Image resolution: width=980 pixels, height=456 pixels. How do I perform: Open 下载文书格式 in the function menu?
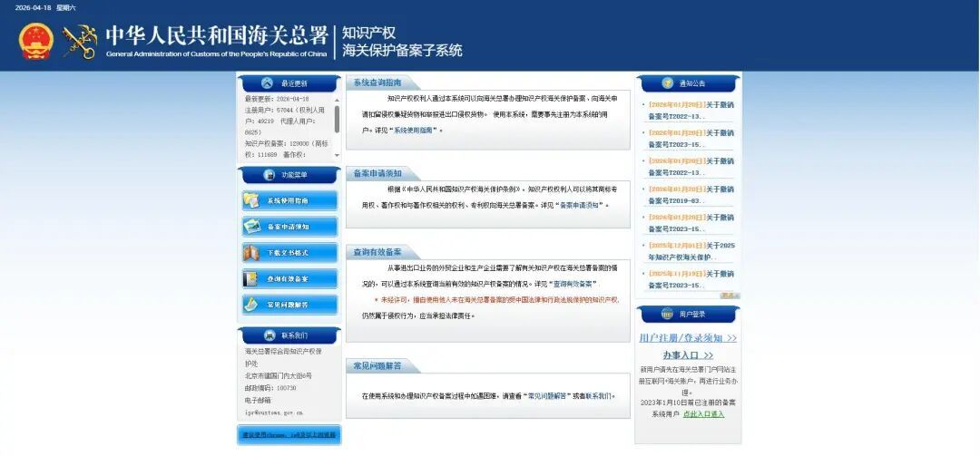coord(289,253)
